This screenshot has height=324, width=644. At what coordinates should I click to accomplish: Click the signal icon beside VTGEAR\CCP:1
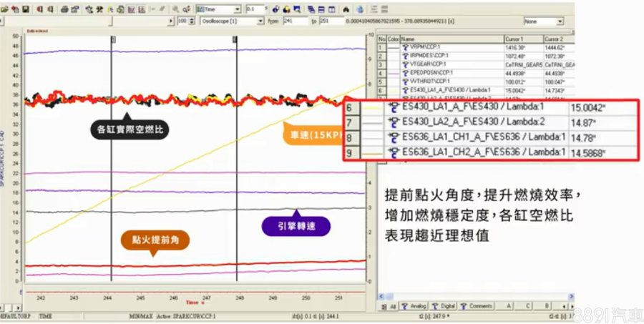point(405,64)
